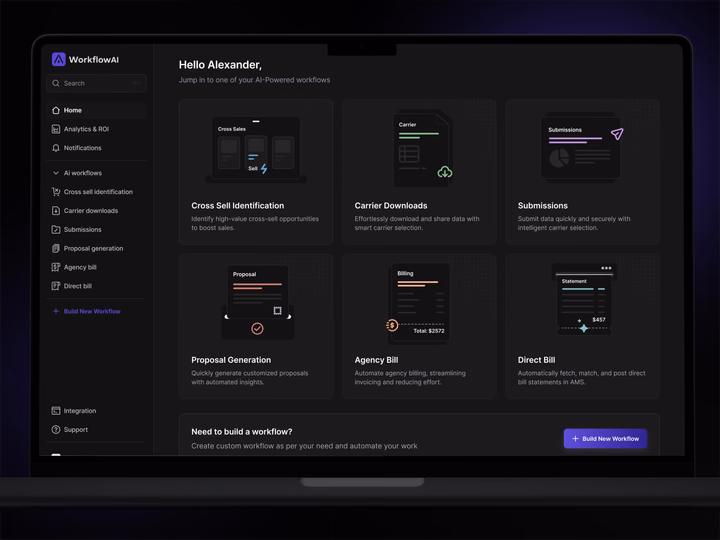Click the Cross Sell Identification card description

[255, 223]
